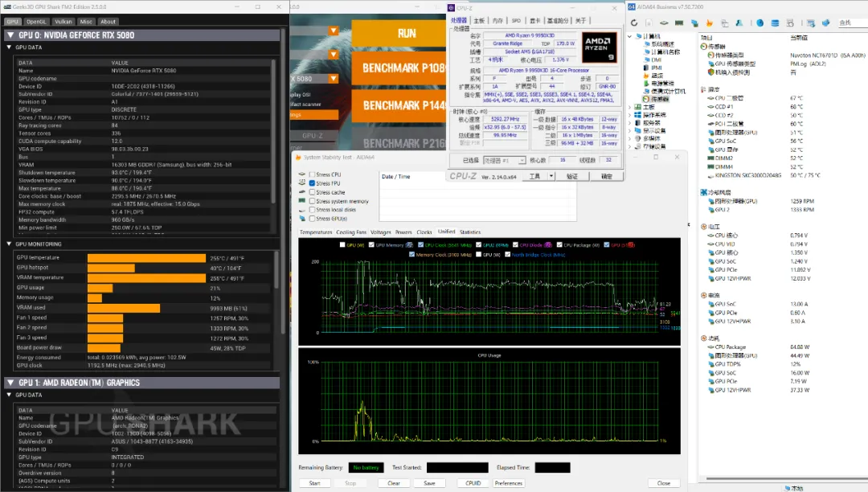Screen dimensions: 868x492
Task: Click the AIDA64 tree-view toolbar icon
Action: tap(725, 23)
